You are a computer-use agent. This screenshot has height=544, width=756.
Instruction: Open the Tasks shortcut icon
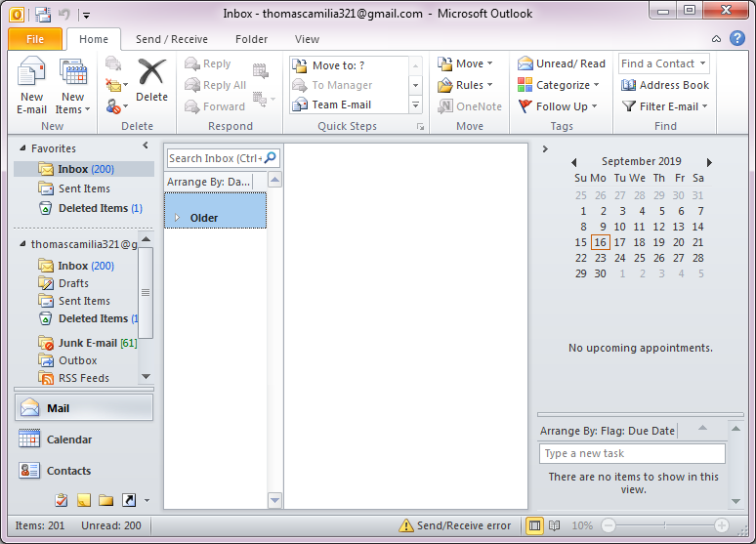62,501
